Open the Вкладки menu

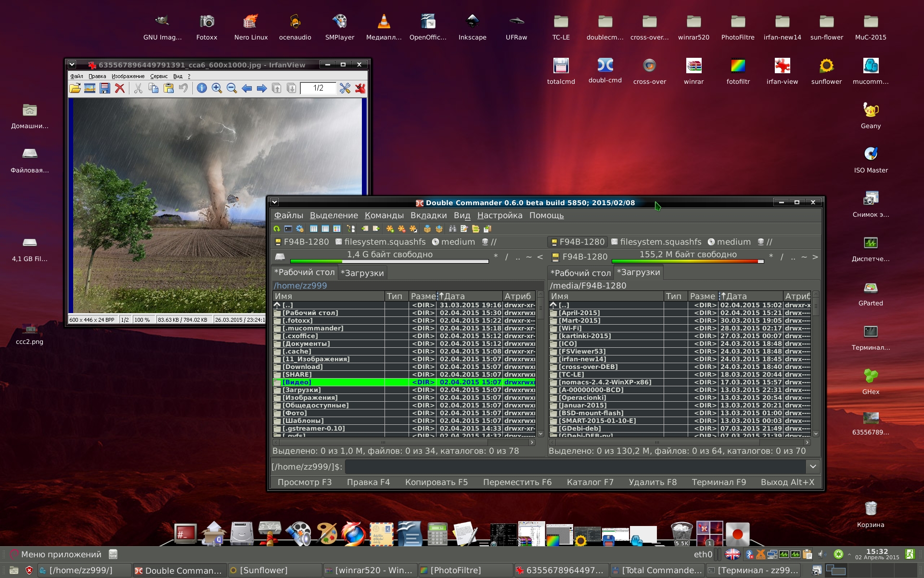(x=428, y=215)
